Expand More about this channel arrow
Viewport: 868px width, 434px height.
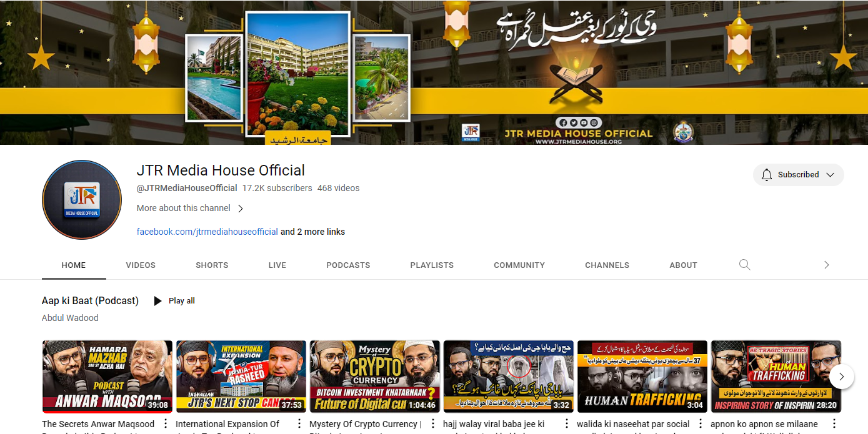click(241, 209)
